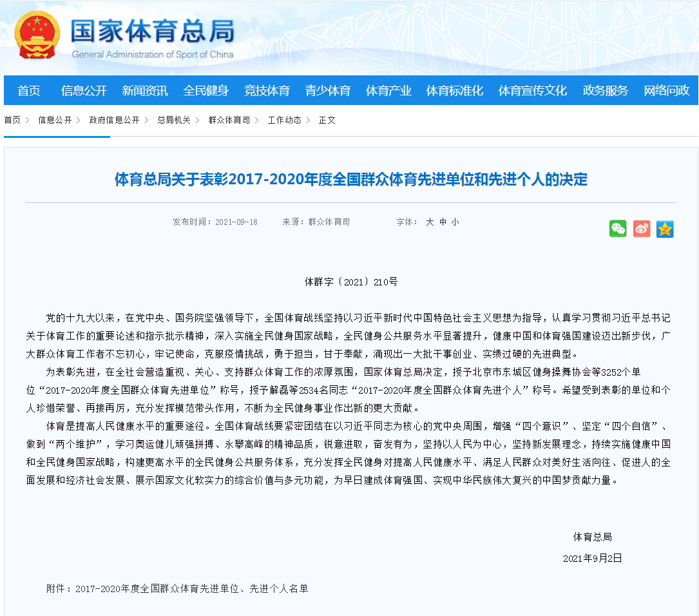Set font size to 小 (small)
The height and width of the screenshot is (616, 699).
455,222
